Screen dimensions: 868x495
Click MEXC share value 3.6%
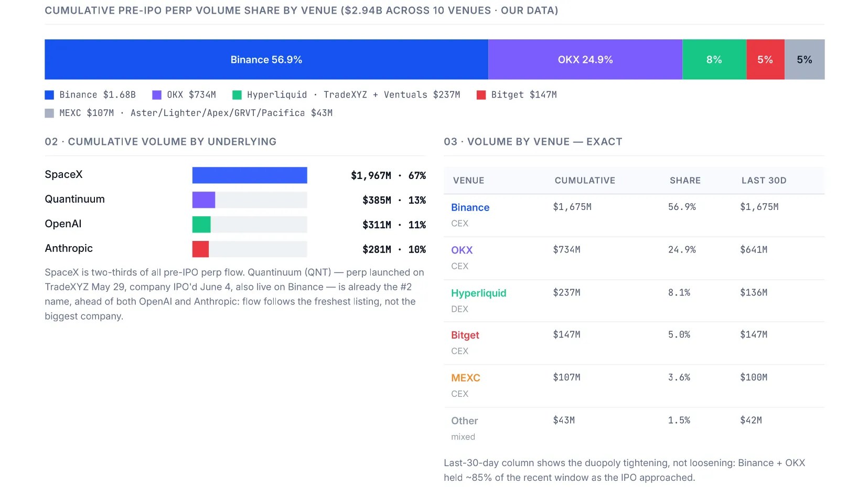(679, 377)
